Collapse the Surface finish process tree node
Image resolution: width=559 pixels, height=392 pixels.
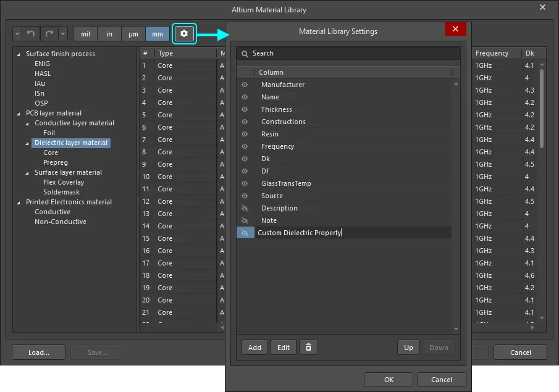(x=19, y=54)
